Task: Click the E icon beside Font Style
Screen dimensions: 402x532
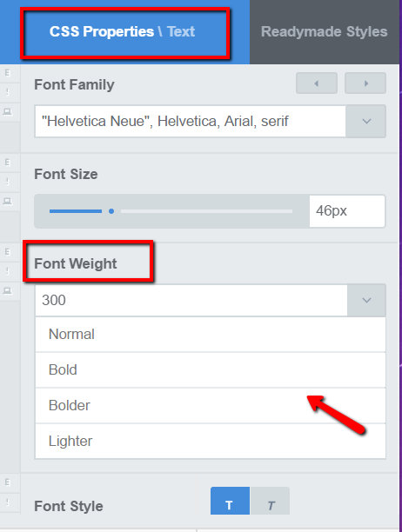Action: 8,482
